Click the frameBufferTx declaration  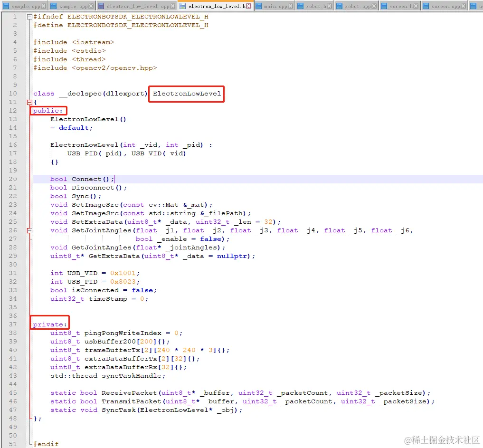[140, 350]
